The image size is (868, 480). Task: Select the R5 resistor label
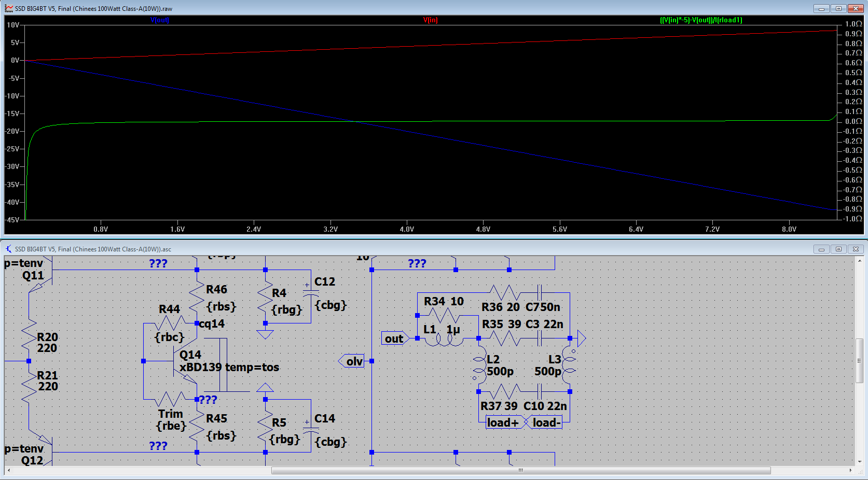(279, 422)
